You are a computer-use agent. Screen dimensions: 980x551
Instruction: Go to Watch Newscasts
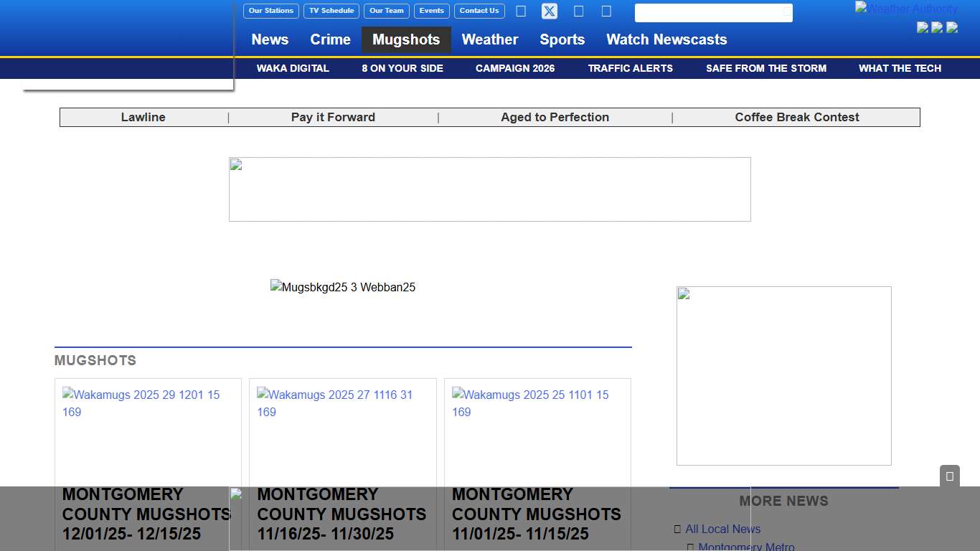click(x=666, y=39)
